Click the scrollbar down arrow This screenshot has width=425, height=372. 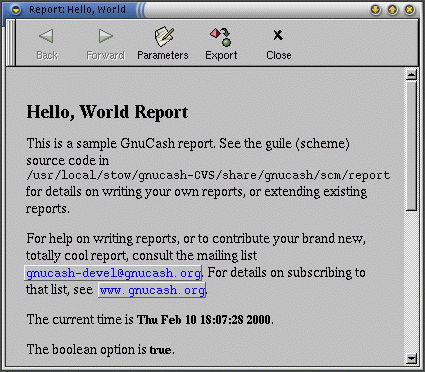(412, 358)
